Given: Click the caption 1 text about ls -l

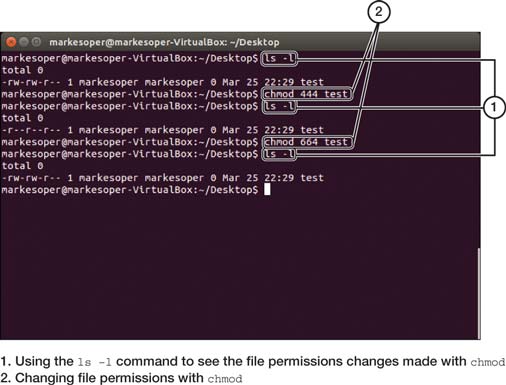Looking at the screenshot, I should click(x=252, y=362).
